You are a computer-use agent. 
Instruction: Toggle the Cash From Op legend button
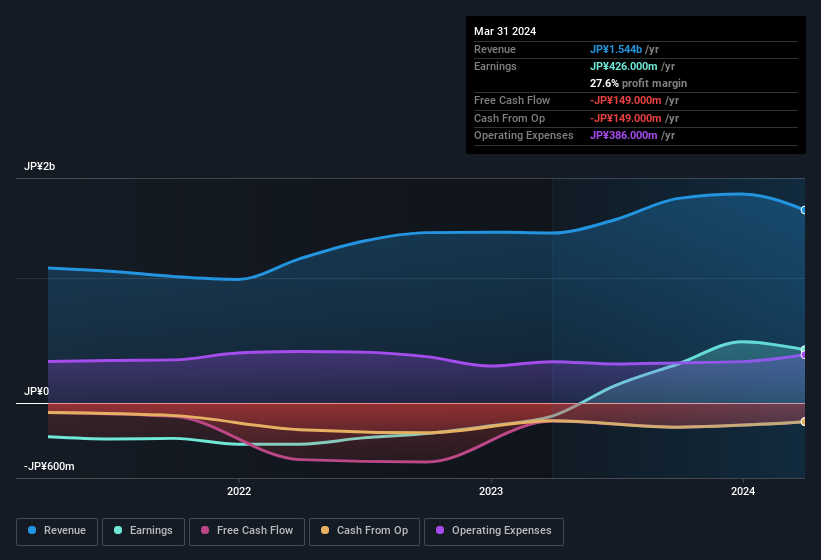[364, 531]
